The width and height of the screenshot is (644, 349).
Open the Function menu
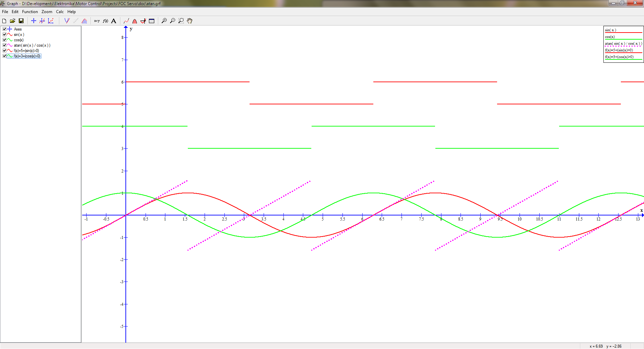click(x=30, y=12)
